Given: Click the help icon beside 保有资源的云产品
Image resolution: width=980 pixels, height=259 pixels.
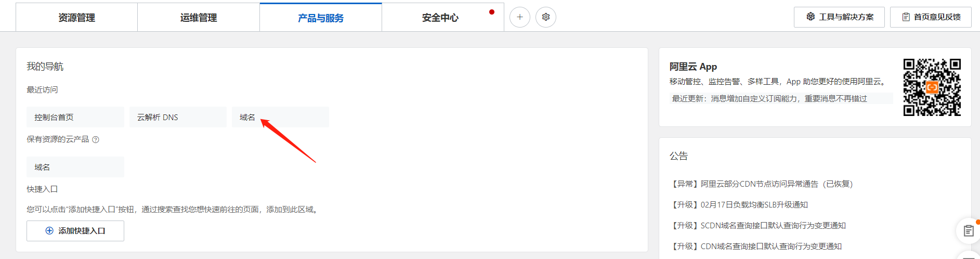Looking at the screenshot, I should [x=96, y=139].
